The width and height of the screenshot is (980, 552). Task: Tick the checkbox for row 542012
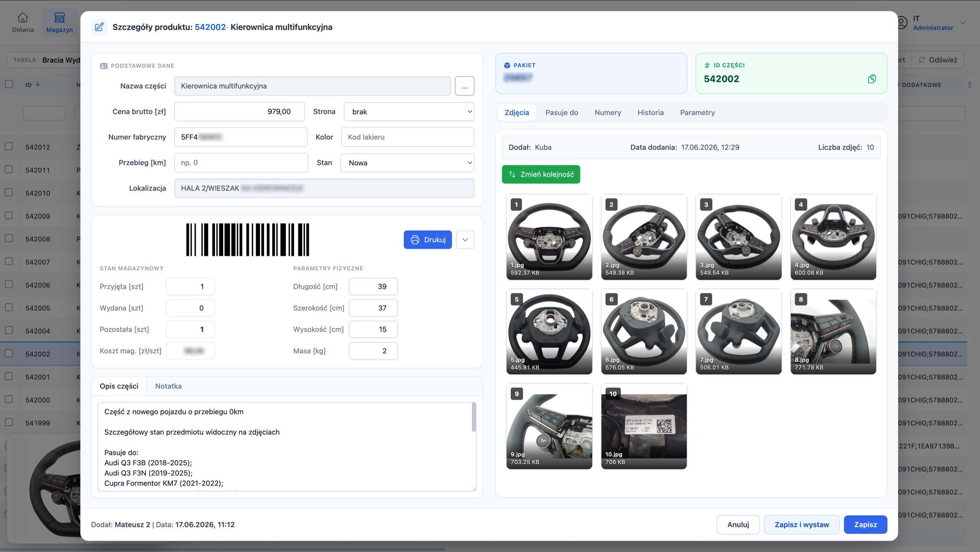click(9, 146)
